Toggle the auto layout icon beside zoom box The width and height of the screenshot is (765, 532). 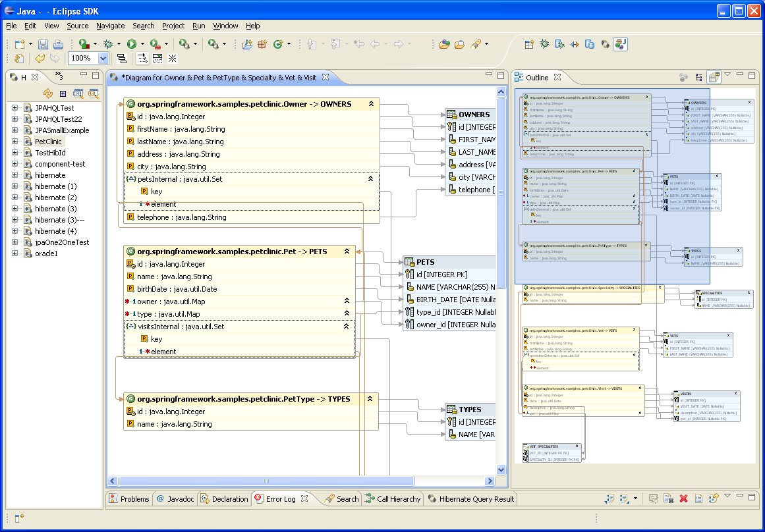(122, 59)
